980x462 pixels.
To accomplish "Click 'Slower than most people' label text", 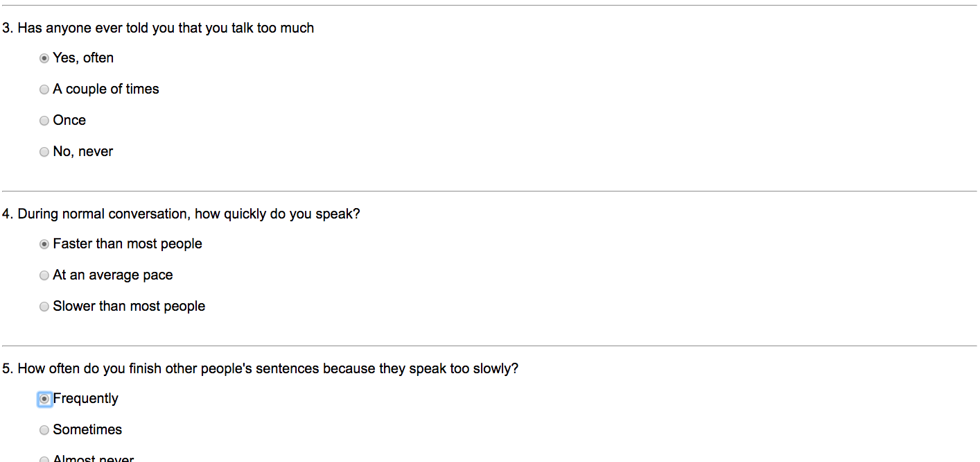I will pyautogui.click(x=129, y=307).
